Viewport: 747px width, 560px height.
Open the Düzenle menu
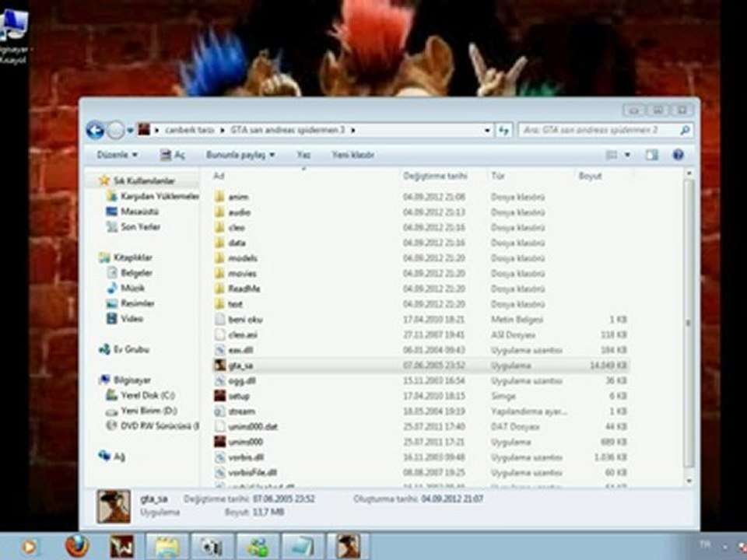[117, 155]
